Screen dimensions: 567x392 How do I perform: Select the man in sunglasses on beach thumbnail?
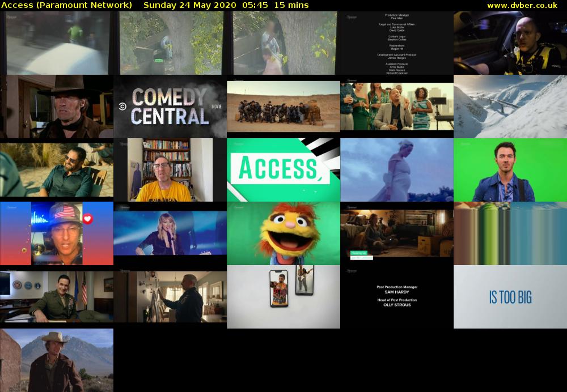pos(57,170)
